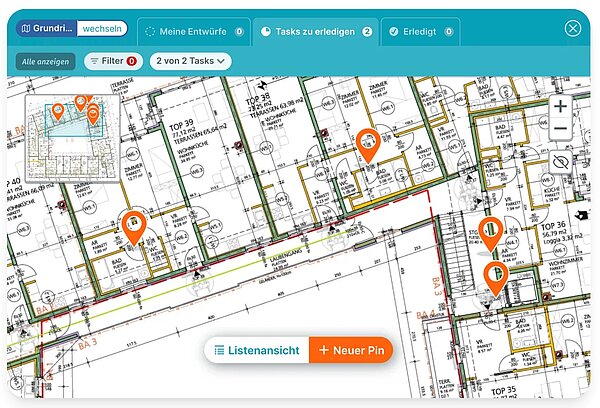Switch to Listenansicht
Image resolution: width=600 pixels, height=408 pixels.
coord(257,350)
